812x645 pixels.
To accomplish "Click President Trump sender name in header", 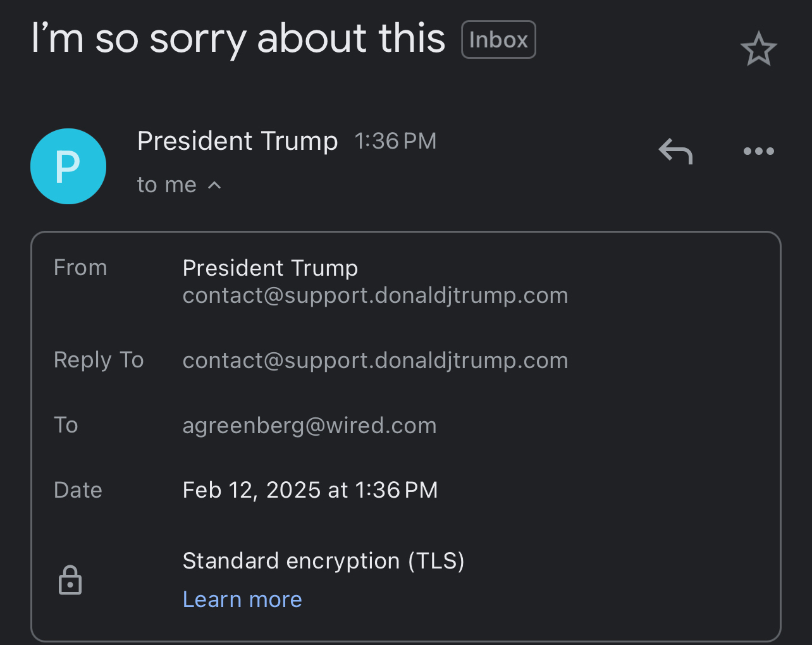I will (237, 141).
